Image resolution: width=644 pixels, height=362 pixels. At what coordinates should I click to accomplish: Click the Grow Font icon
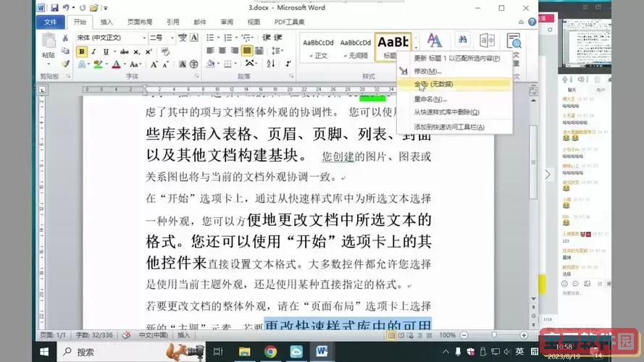[x=154, y=64]
